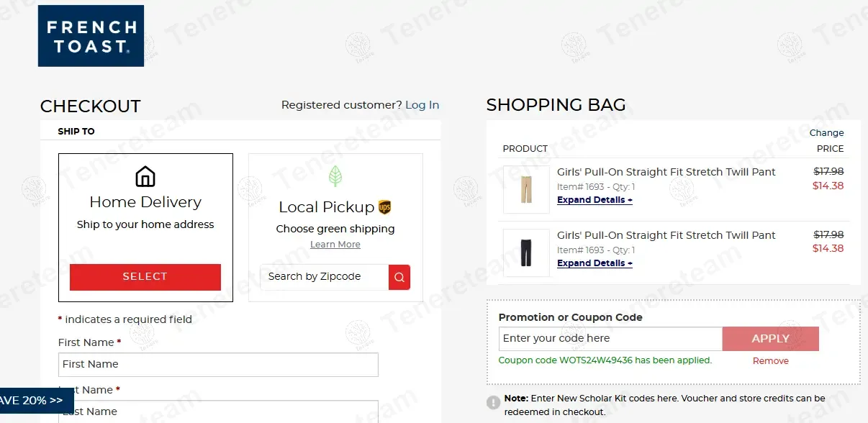Click the UPS shield icon
Viewport: 868px width, 423px height.
click(385, 208)
